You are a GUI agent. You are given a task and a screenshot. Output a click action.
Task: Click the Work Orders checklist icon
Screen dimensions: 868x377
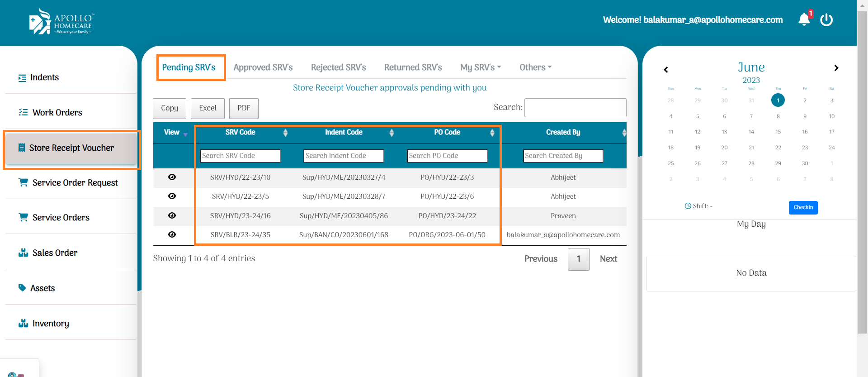coord(23,112)
